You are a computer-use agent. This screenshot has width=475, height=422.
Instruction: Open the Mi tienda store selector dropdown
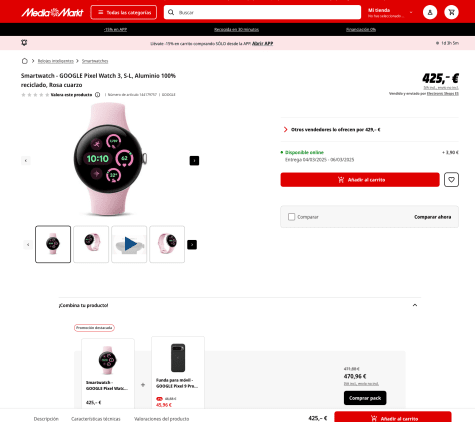[390, 13]
